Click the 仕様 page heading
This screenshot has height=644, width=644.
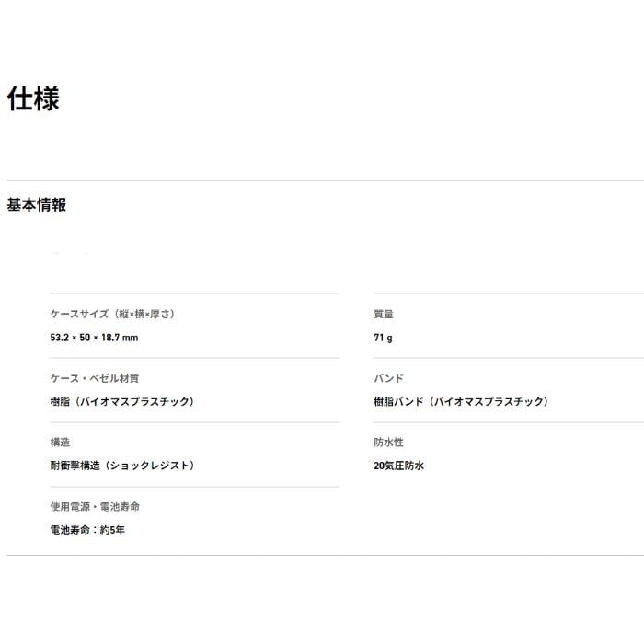33,99
